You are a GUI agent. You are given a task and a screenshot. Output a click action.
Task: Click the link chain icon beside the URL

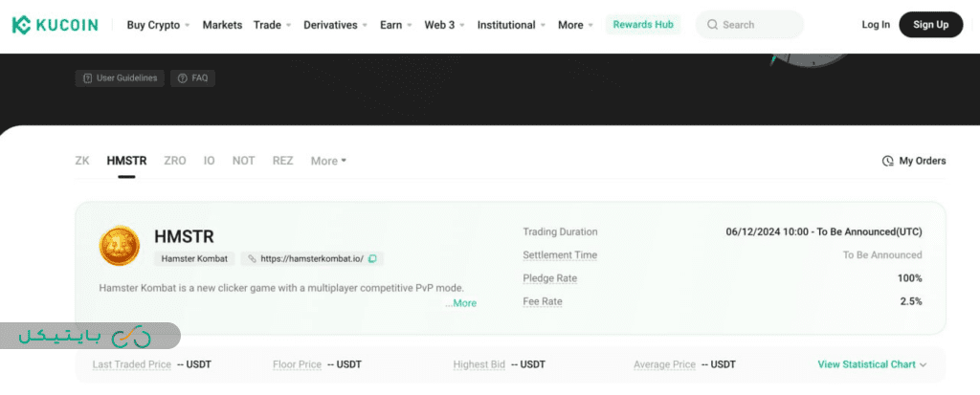(x=252, y=259)
